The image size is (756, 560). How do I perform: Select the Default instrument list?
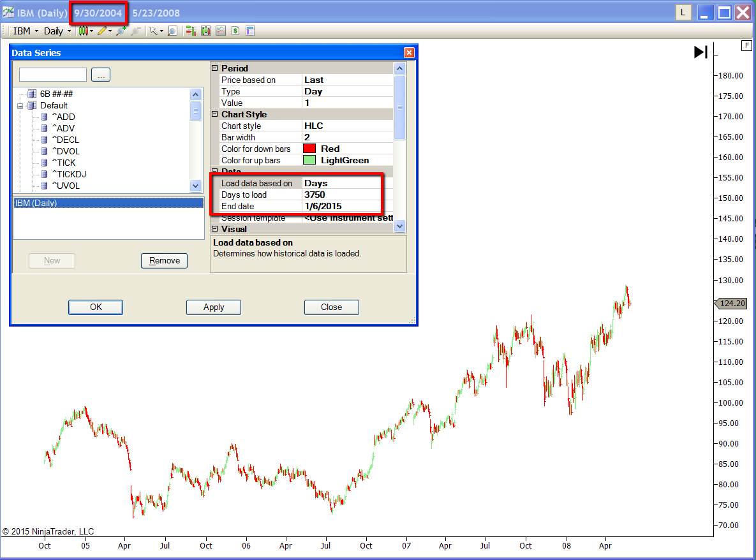coord(54,105)
